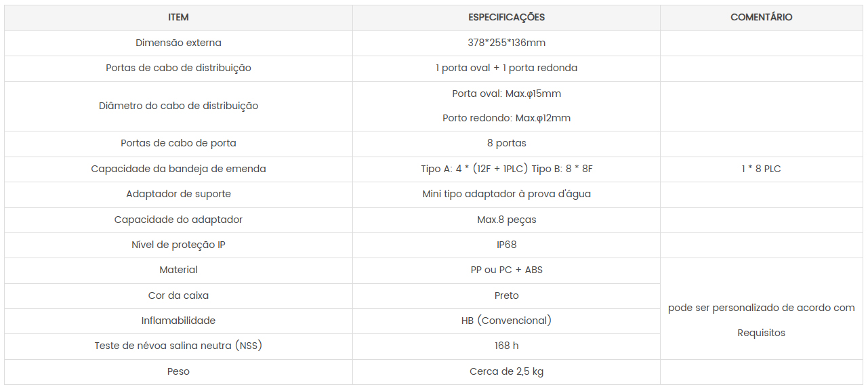Image resolution: width=868 pixels, height=389 pixels.
Task: Select Portas de cabo de distribuição cell
Action: coord(178,68)
